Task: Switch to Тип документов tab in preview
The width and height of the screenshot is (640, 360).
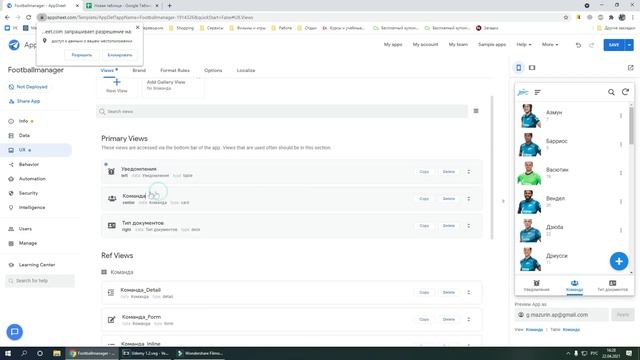Action: click(612, 285)
